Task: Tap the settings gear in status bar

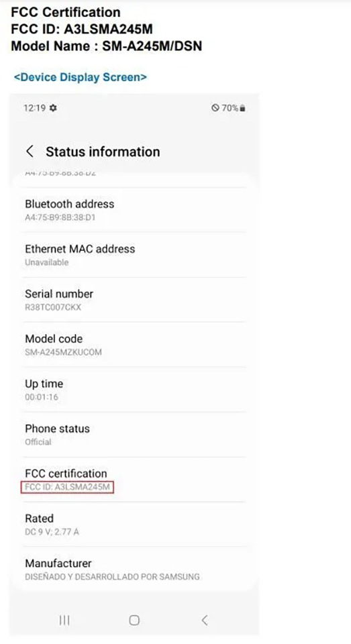Action: pyautogui.click(x=53, y=108)
